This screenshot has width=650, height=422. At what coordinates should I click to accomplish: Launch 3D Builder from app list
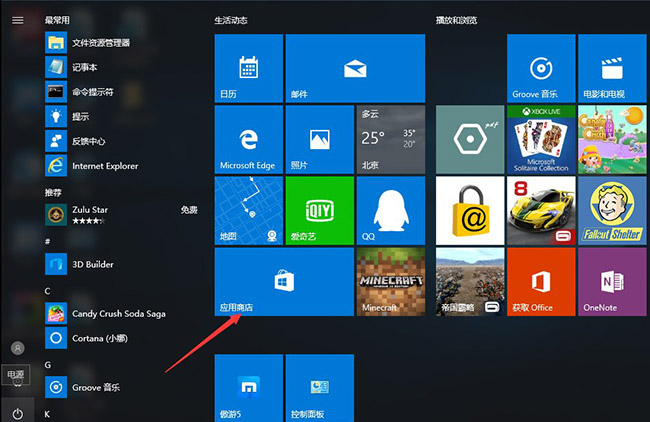79,264
